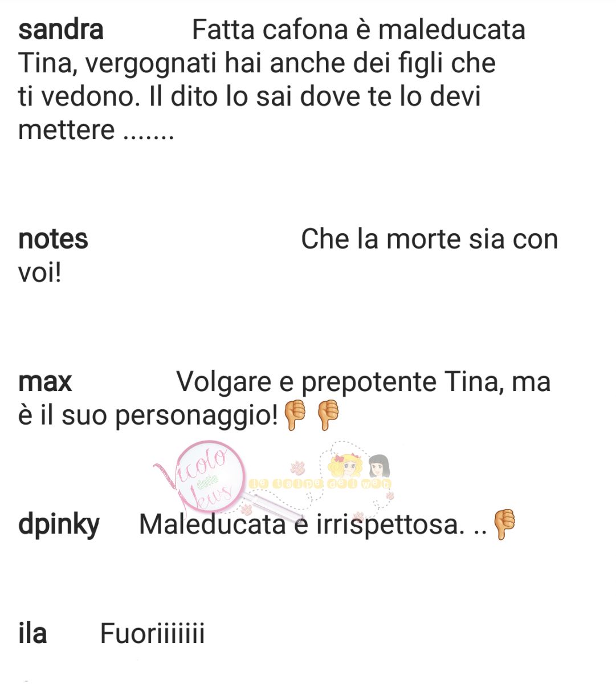Screen dimensions: 616x684
Task: Select 'Fatta cafona è maleducata' comment text
Action: tap(358, 30)
